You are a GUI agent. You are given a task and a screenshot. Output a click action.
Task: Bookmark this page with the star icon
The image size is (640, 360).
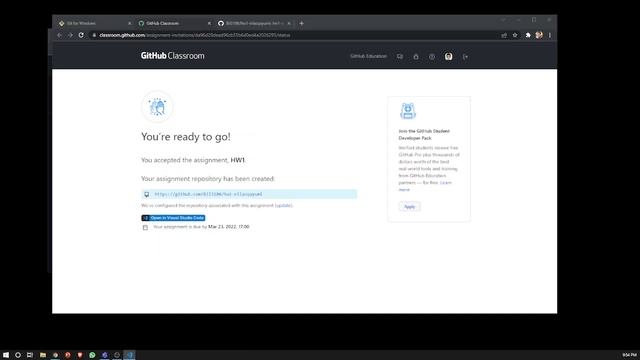coord(515,36)
